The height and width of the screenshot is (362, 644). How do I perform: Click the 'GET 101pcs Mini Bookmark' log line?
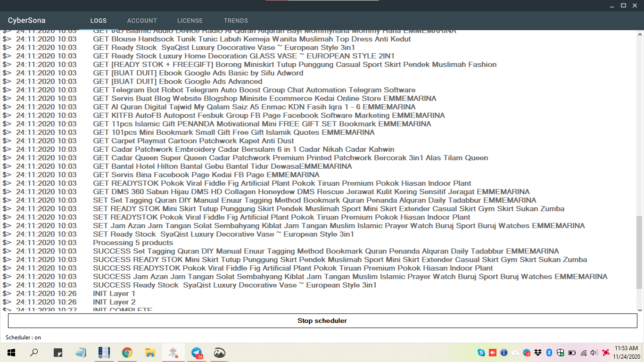point(234,132)
